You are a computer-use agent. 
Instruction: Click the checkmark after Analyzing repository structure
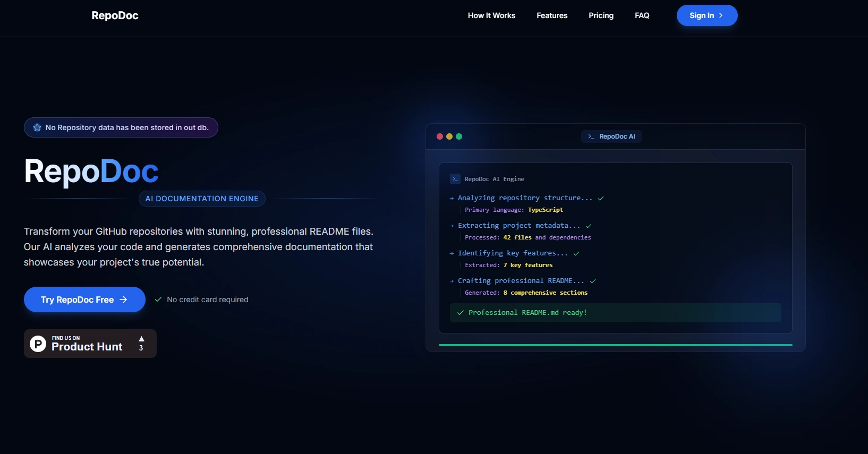point(601,198)
